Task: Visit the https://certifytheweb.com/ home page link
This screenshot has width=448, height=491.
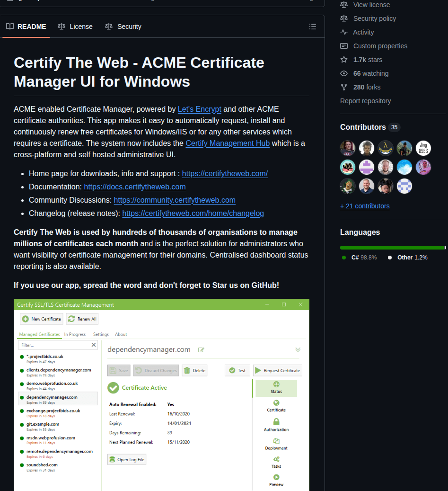Action: (x=225, y=173)
